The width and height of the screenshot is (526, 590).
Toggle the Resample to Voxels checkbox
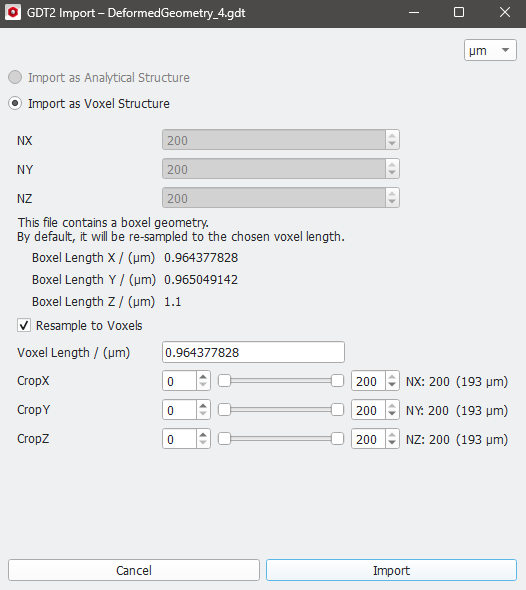coord(24,325)
